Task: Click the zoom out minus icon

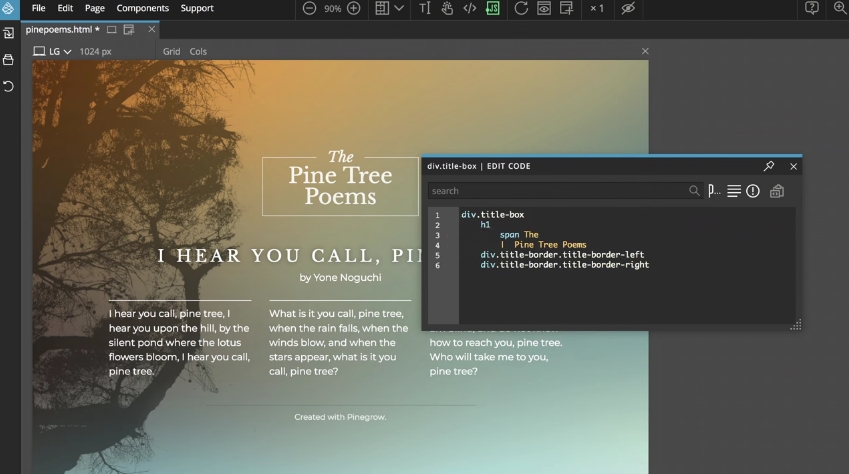Action: click(309, 8)
